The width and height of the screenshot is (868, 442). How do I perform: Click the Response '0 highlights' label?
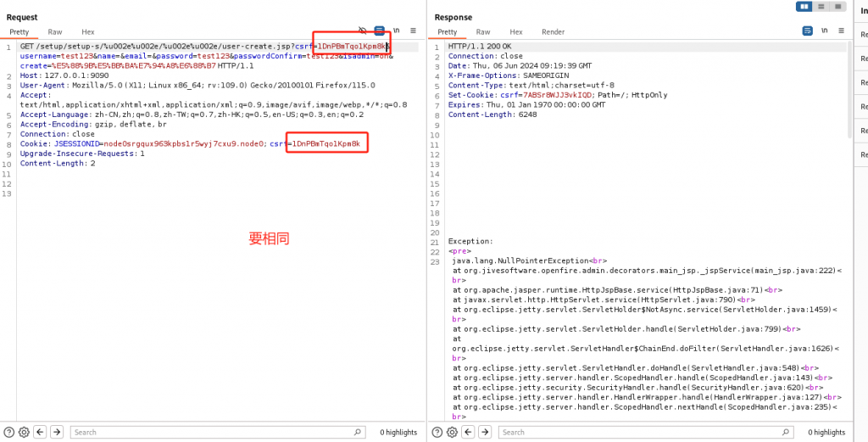click(x=826, y=433)
